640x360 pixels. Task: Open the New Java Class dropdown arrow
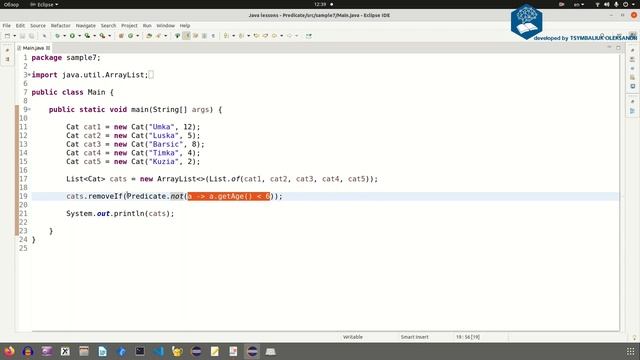138,36
